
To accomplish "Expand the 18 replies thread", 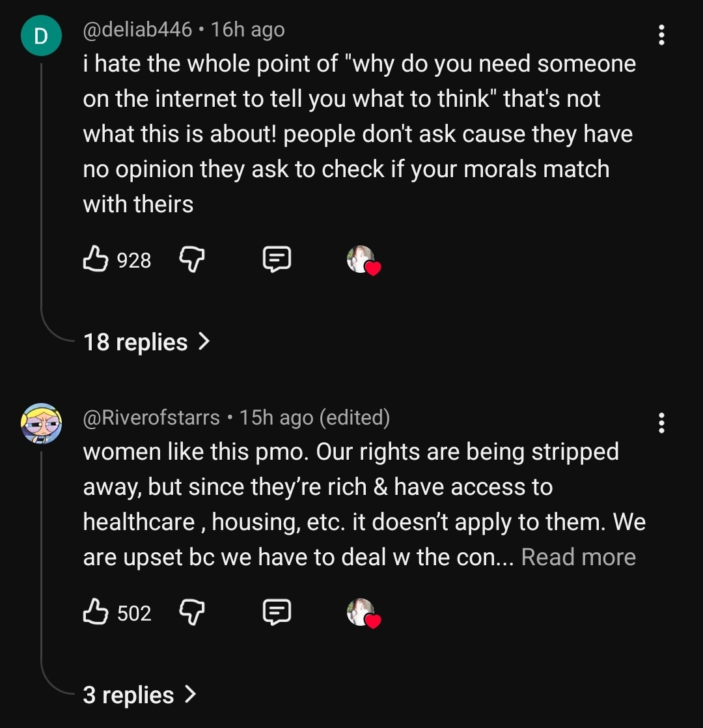I will 146,342.
